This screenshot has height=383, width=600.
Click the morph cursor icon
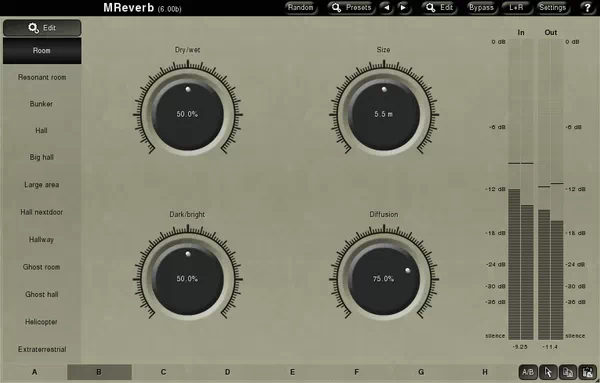coord(548,372)
